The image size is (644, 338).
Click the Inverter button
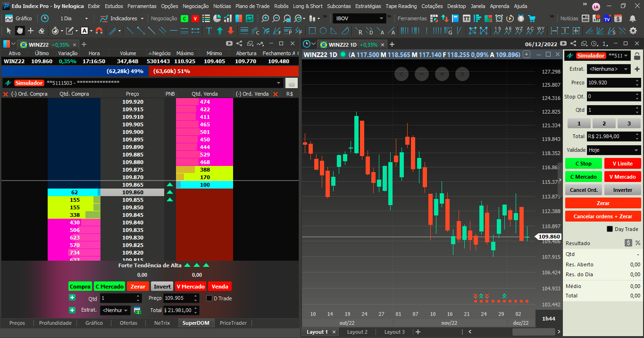pyautogui.click(x=623, y=190)
